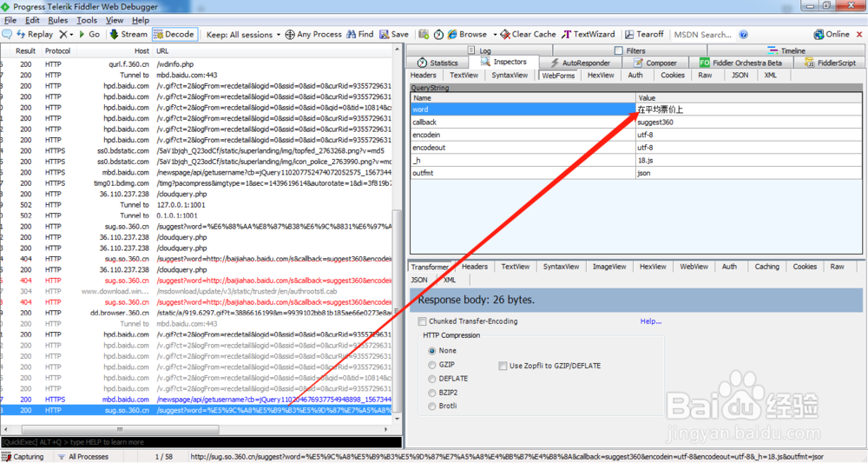
Task: Open the Timeline tab
Action: click(786, 50)
